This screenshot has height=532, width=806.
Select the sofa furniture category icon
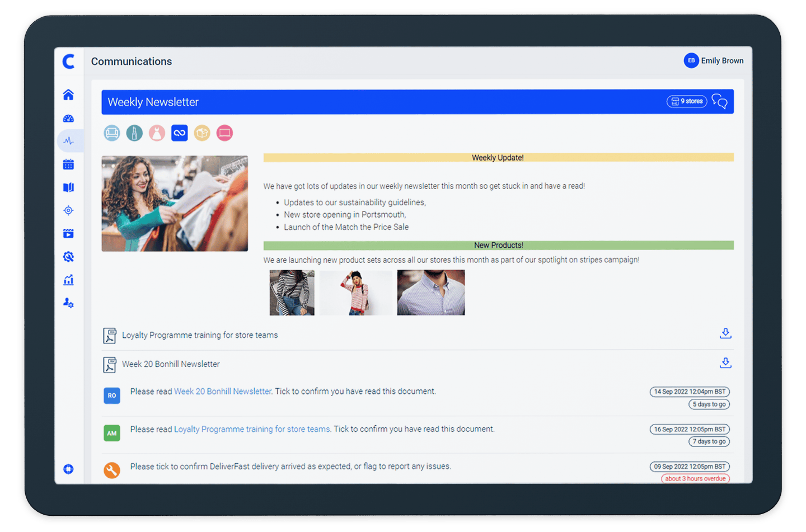point(112,133)
